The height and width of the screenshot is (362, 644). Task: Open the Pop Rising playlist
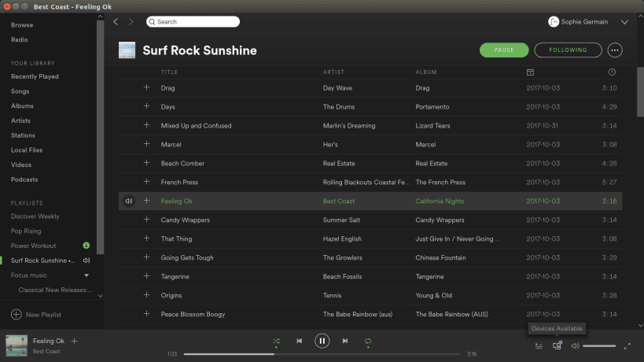[26, 231]
